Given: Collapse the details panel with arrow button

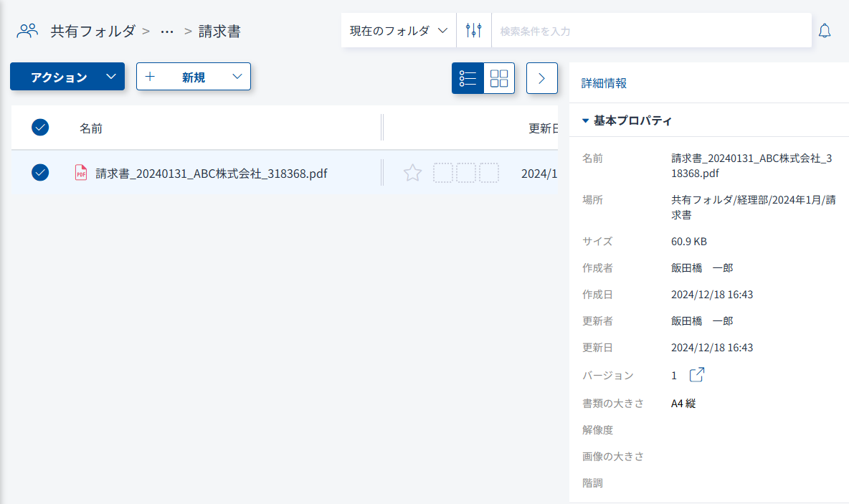Looking at the screenshot, I should [x=542, y=78].
